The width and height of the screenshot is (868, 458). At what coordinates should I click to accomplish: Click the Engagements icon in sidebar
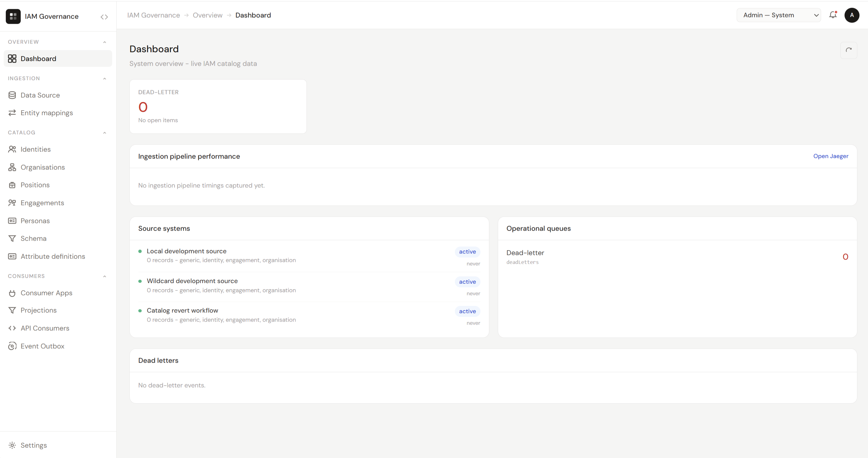tap(12, 203)
